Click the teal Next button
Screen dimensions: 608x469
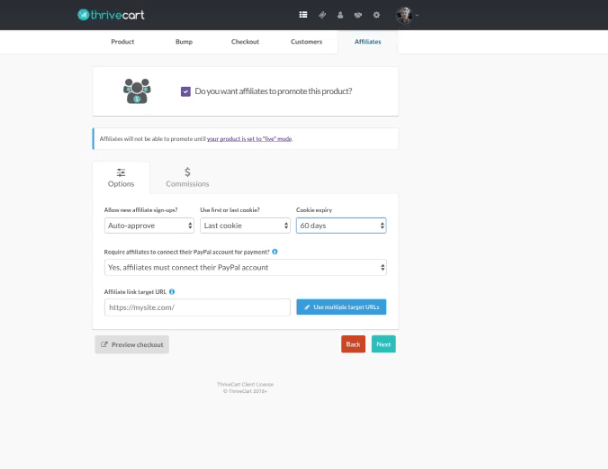click(383, 344)
